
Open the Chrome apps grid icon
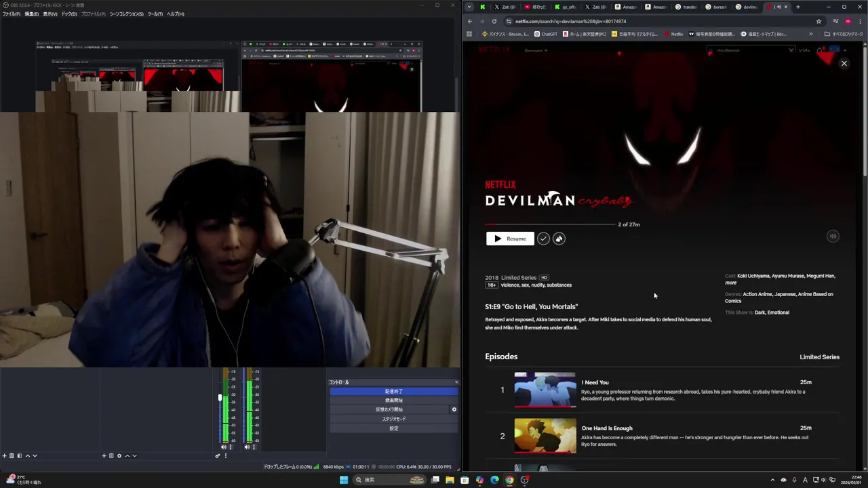469,34
